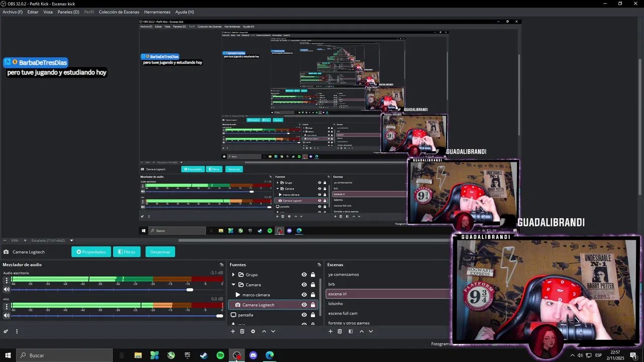The height and width of the screenshot is (362, 644).
Task: Hide the Camara folder with eye icon
Action: tap(304, 285)
